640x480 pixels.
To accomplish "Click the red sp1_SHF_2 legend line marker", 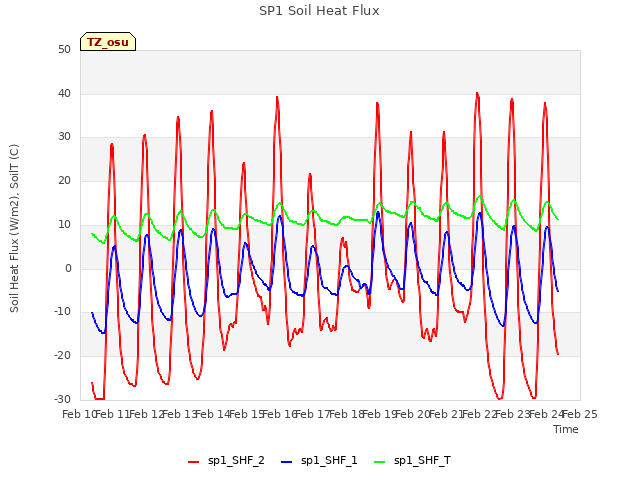I will click(193, 462).
